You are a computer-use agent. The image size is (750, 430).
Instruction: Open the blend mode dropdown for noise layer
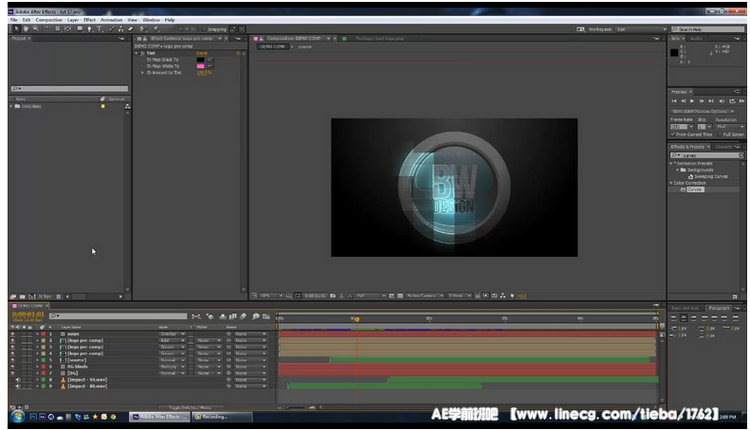tap(172, 334)
